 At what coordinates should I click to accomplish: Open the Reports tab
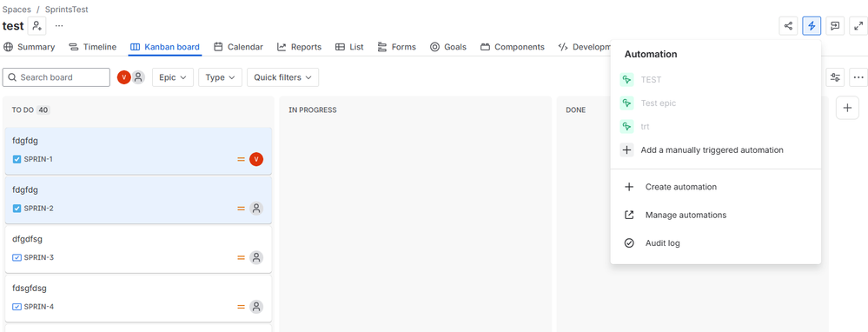coord(300,47)
